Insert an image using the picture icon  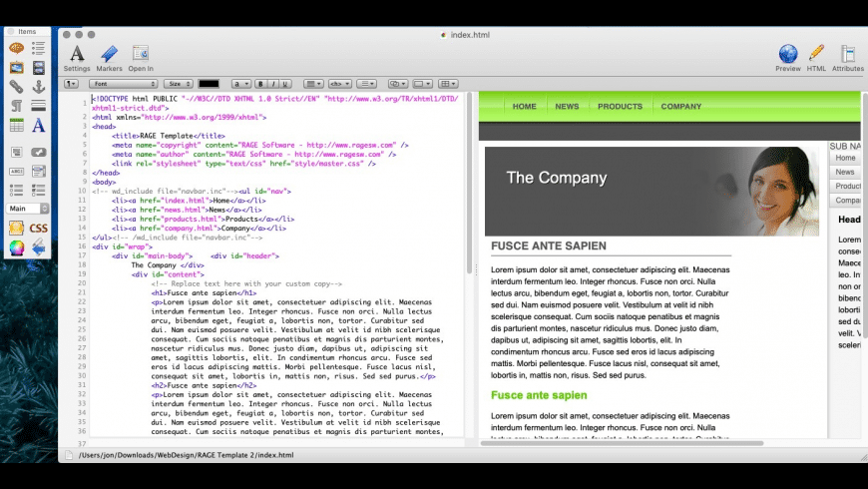(17, 68)
